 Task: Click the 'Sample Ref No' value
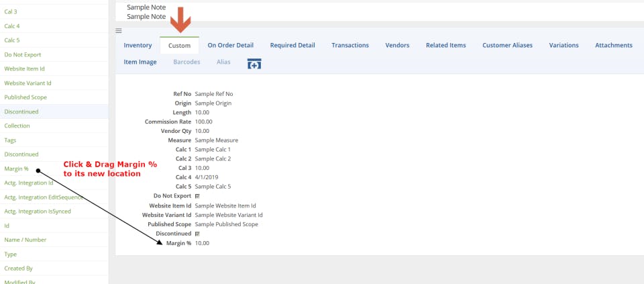tap(213, 94)
